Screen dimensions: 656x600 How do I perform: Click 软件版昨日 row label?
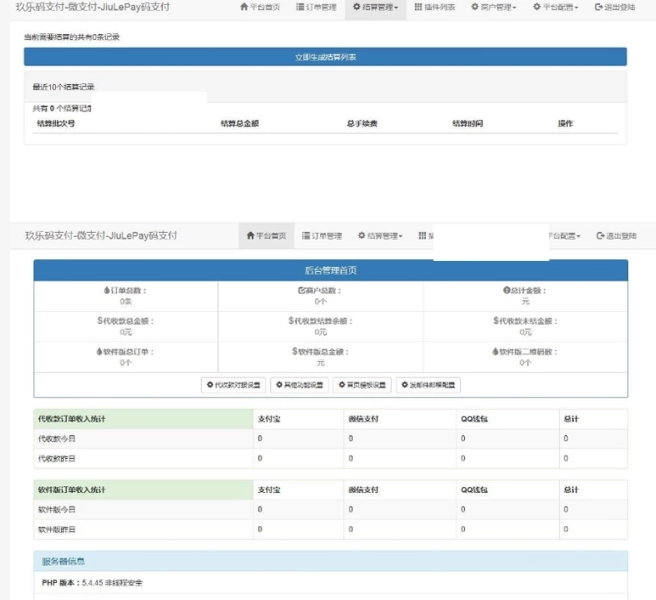57,530
